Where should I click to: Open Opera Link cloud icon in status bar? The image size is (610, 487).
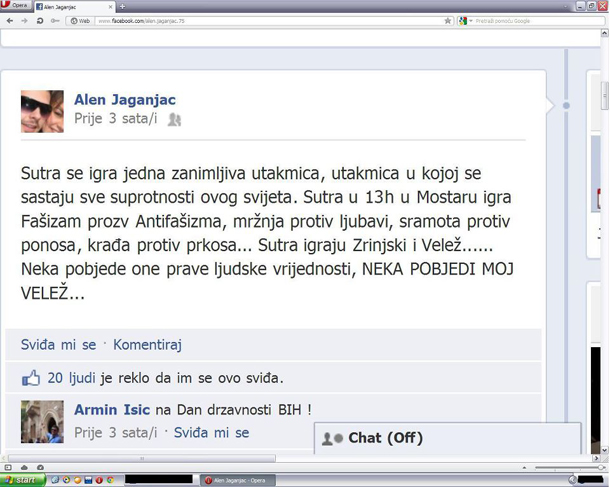[24, 468]
